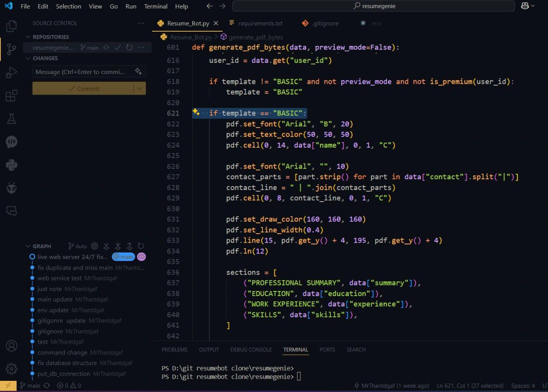Select the 'put_db_connection' commit
This screenshot has height=392, width=548.
[64, 374]
